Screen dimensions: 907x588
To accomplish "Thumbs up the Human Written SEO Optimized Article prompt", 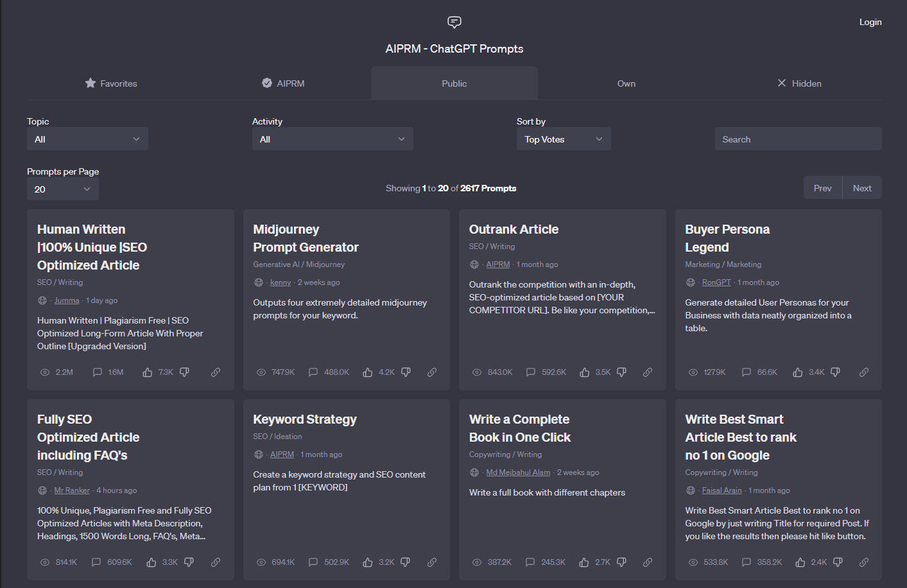I will tap(148, 372).
